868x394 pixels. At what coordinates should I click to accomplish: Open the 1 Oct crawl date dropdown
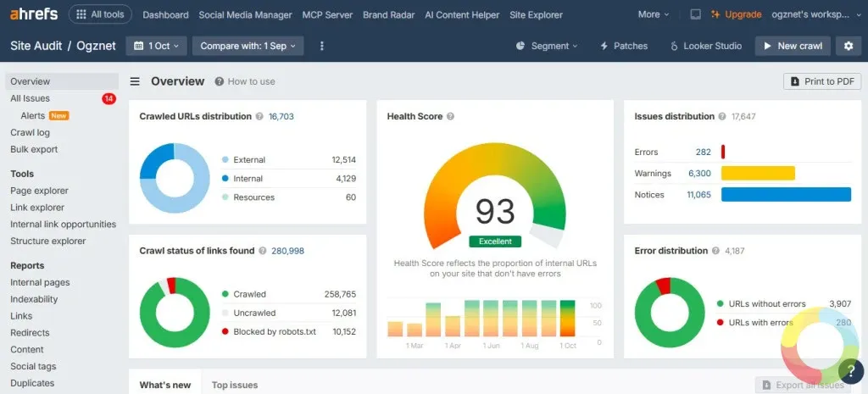pos(157,46)
